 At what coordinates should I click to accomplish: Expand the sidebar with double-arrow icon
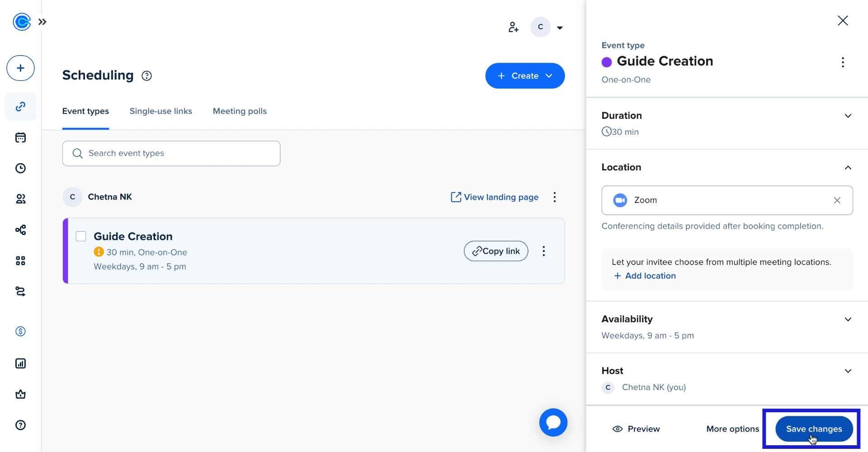[x=42, y=22]
